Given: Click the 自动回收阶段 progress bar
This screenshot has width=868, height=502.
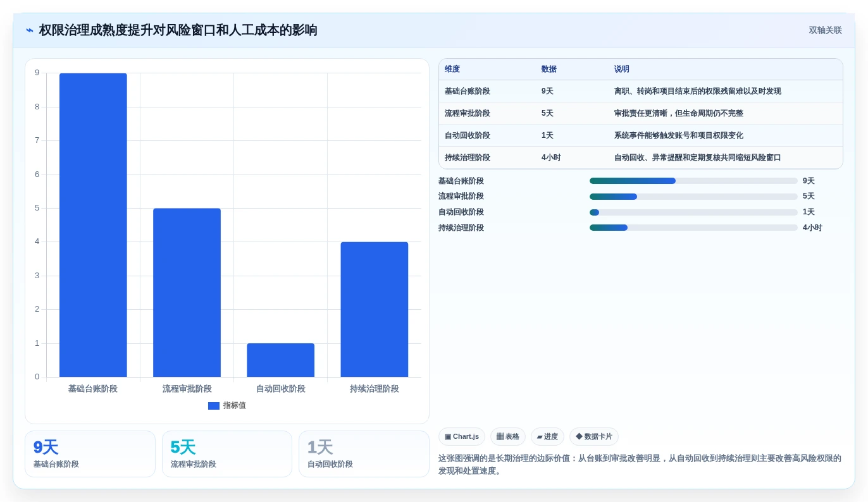Looking at the screenshot, I should click(x=693, y=212).
